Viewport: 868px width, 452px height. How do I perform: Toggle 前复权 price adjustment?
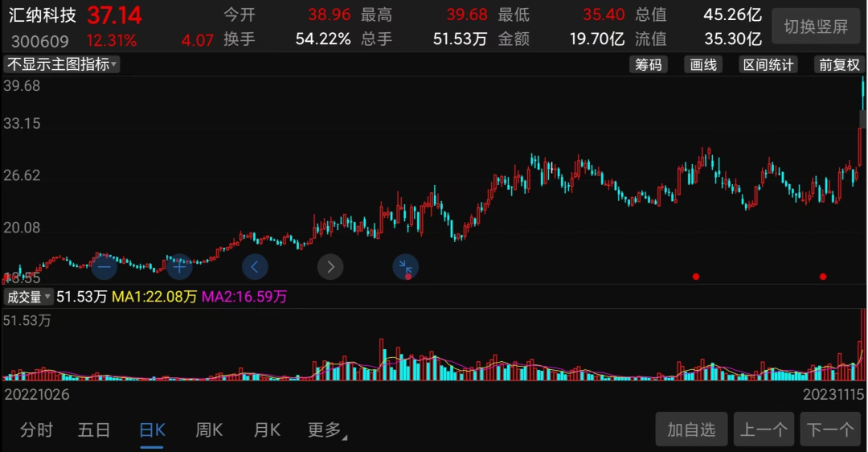tap(839, 65)
